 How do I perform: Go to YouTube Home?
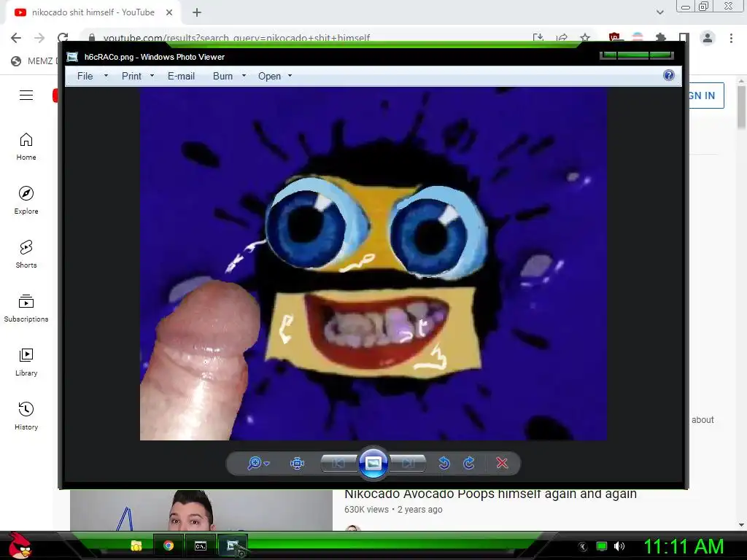(x=26, y=147)
